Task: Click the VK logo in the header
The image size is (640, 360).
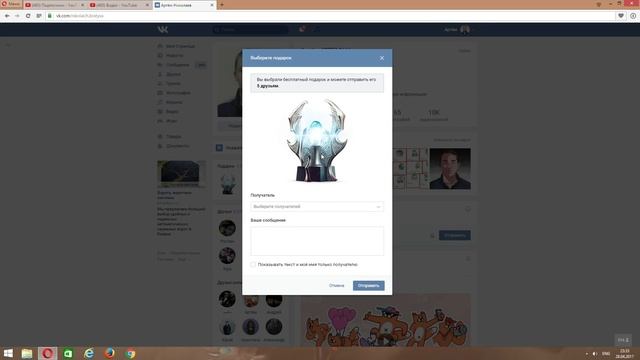Action: (162, 29)
